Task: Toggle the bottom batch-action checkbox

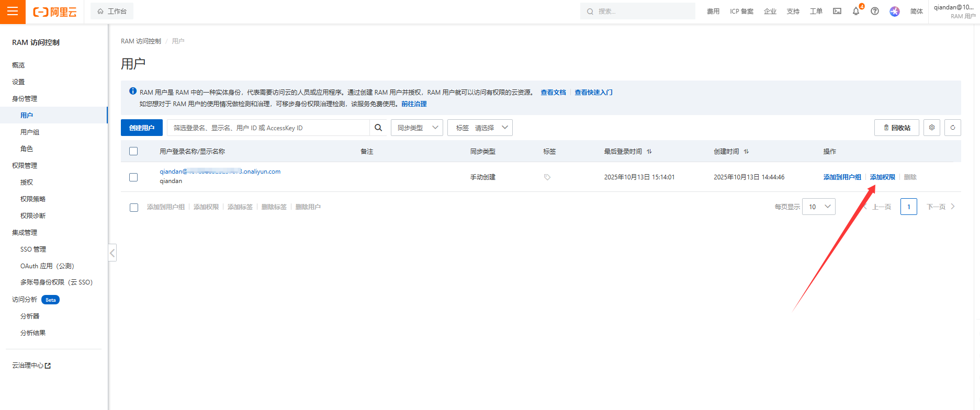Action: (134, 207)
